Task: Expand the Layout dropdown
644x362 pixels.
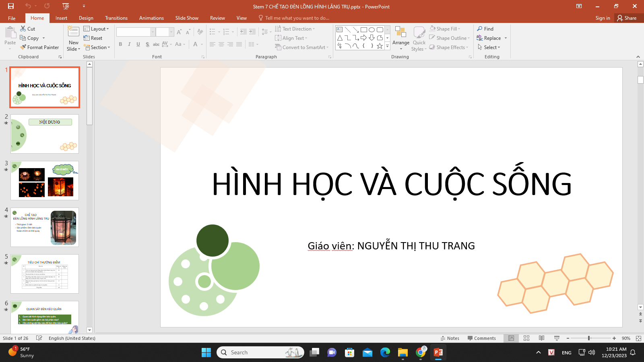Action: [x=96, y=29]
